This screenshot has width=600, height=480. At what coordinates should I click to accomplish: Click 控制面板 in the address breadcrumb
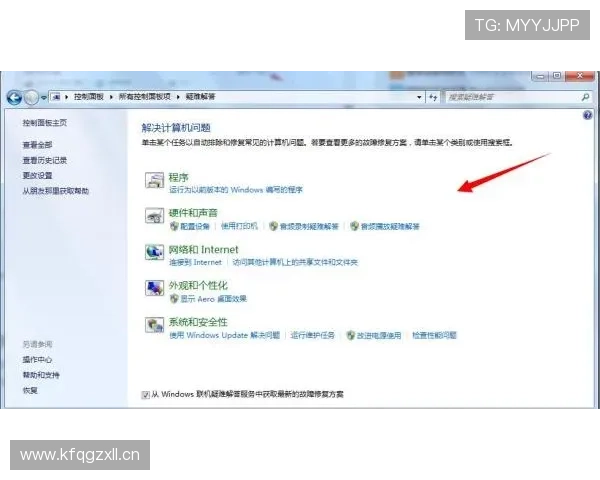click(89, 97)
